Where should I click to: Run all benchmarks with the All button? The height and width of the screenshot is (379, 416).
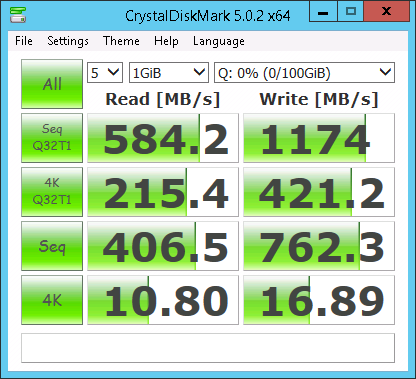click(52, 84)
